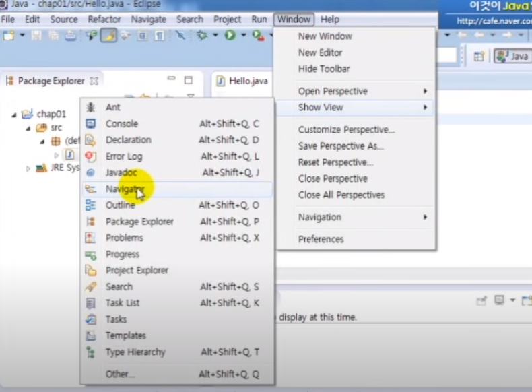Show the Templates view
The width and height of the screenshot is (532, 392).
(177, 335)
